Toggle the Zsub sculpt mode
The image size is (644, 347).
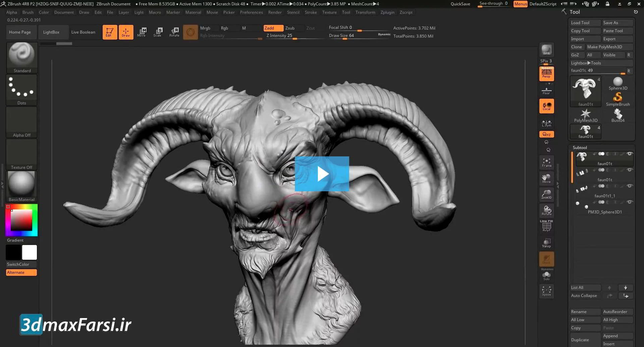point(290,28)
